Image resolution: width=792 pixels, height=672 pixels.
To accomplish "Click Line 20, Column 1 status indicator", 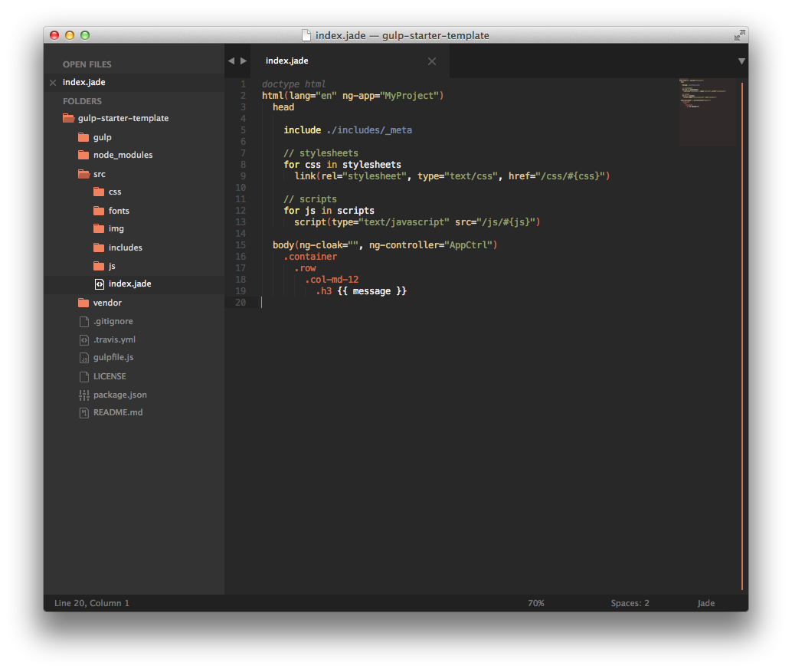I will tap(91, 603).
